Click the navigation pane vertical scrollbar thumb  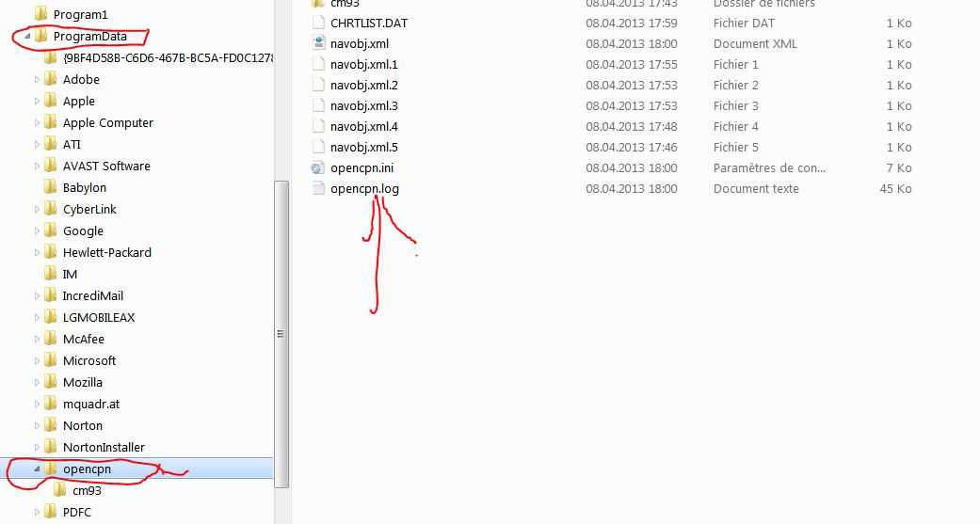point(281,334)
